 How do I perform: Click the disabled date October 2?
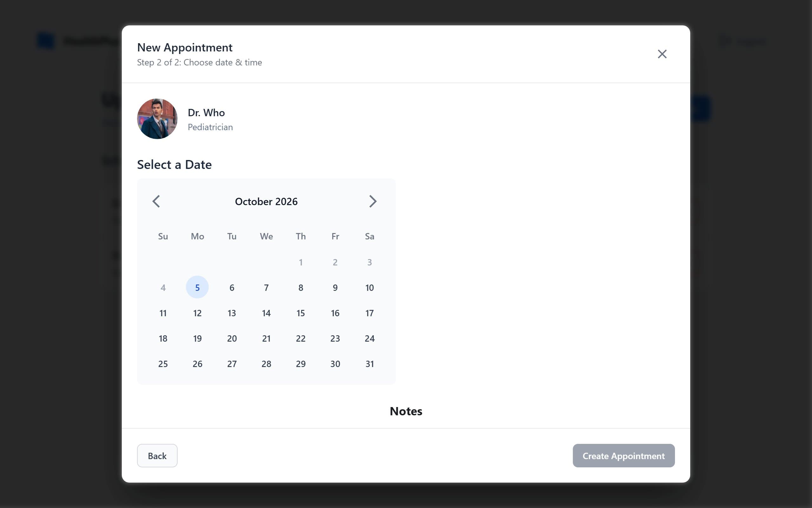coord(335,262)
